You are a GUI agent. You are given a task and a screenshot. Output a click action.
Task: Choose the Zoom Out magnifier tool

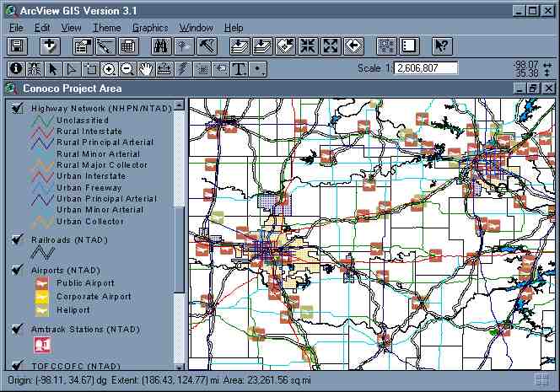(127, 69)
